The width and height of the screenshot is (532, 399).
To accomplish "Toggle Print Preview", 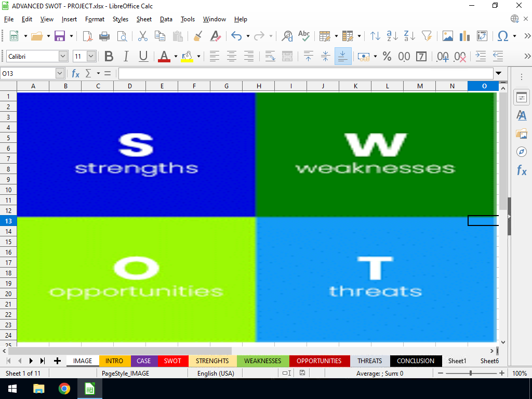I will click(122, 36).
